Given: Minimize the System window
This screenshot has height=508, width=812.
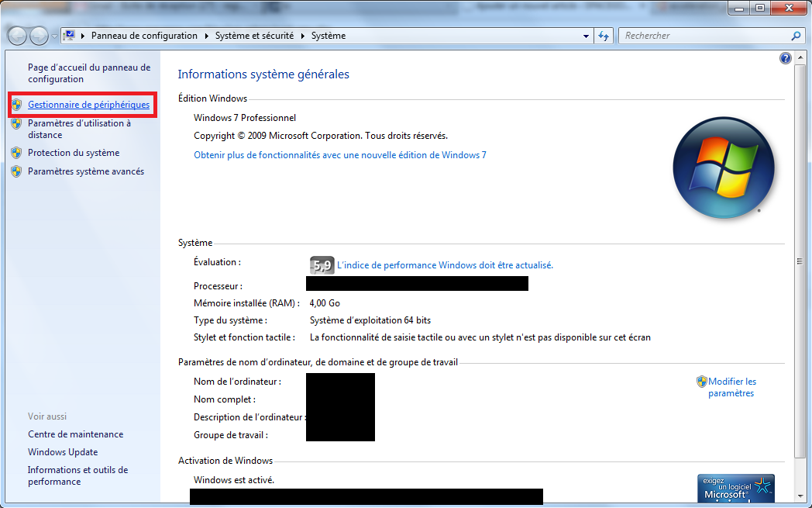Looking at the screenshot, I should point(739,8).
